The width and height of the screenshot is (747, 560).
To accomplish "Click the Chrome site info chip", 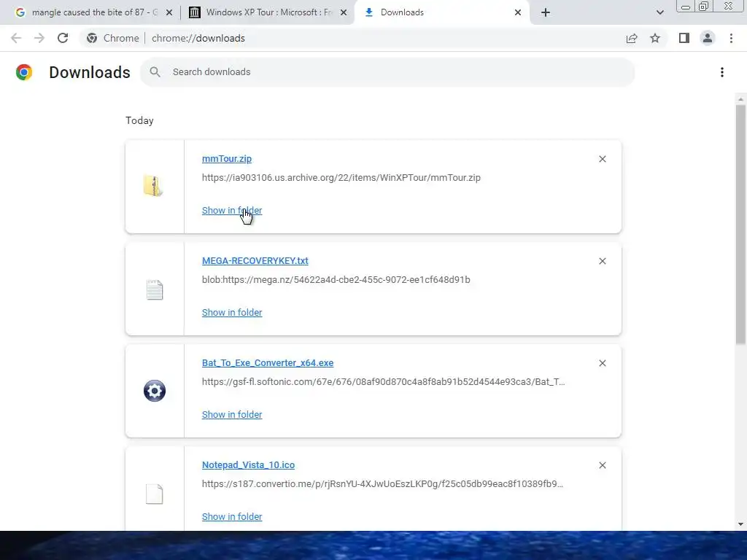I will [x=113, y=38].
